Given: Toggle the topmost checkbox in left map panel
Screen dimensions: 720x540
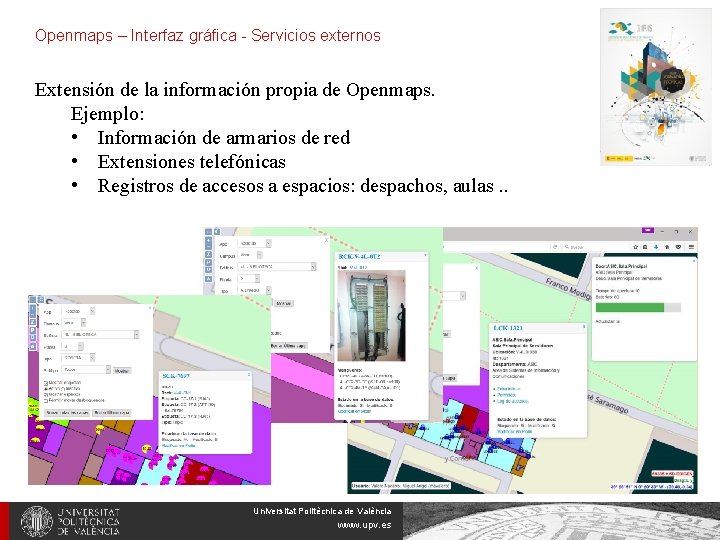Looking at the screenshot, I should [x=46, y=383].
